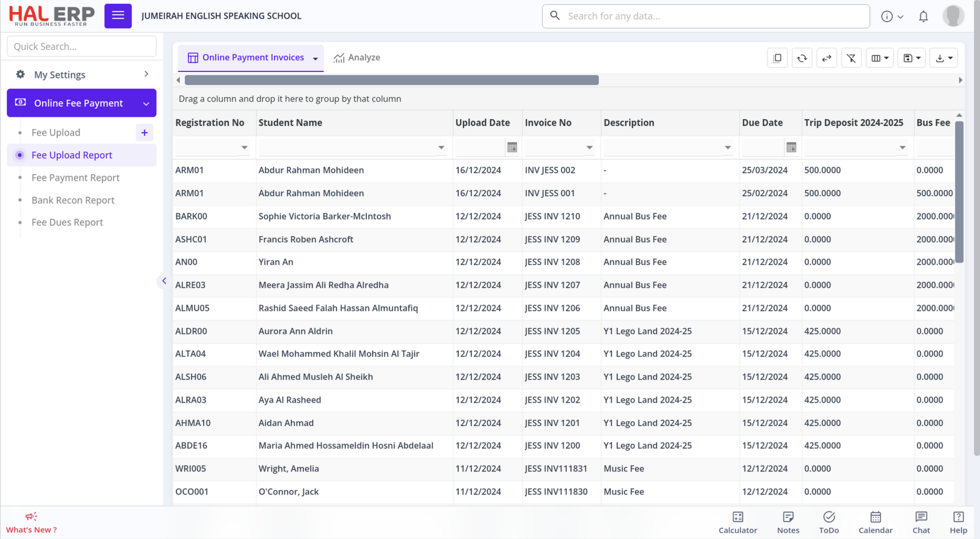Viewport: 980px width, 539px height.
Task: Click the vertical grid scrollbar thumb
Action: pyautogui.click(x=959, y=192)
